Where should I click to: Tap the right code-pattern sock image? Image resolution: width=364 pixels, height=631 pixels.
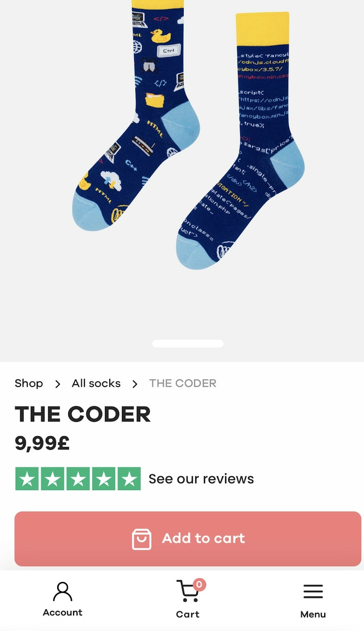[x=241, y=140]
